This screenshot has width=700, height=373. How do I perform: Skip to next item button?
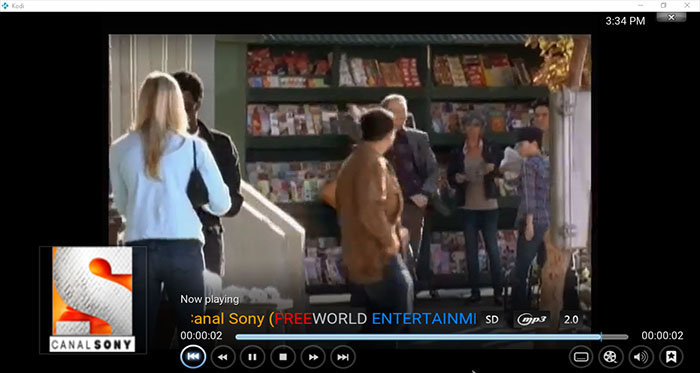pos(343,357)
